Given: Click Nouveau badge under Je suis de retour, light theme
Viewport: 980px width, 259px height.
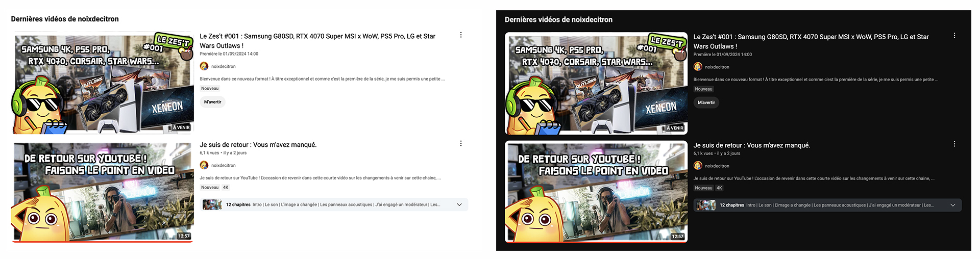Looking at the screenshot, I should pyautogui.click(x=210, y=188).
